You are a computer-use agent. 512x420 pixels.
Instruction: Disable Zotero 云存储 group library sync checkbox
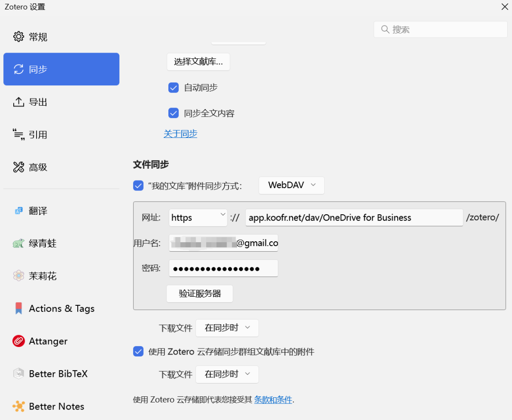[138, 352]
